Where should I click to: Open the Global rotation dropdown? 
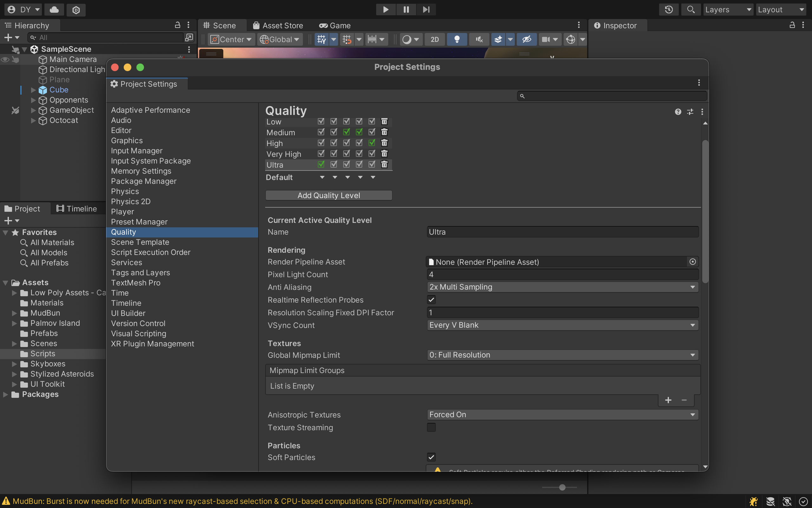coord(280,39)
